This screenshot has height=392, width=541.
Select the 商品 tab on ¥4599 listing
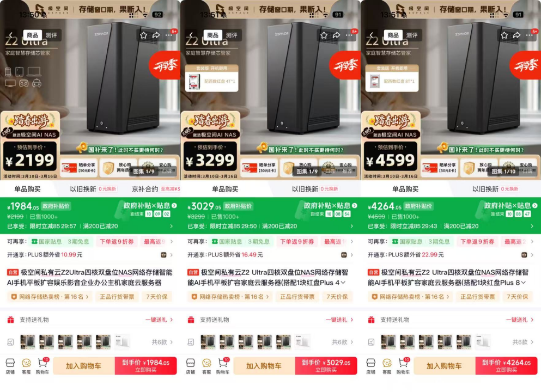(393, 35)
